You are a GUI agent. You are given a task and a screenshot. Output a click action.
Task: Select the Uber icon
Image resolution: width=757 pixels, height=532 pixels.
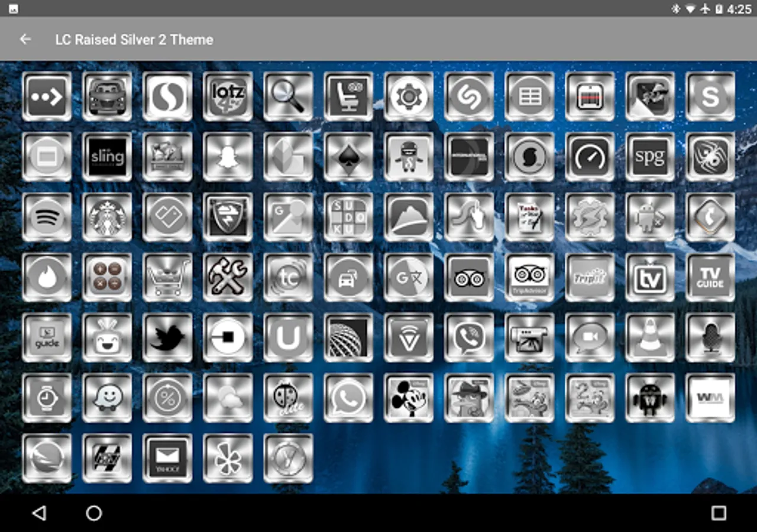coord(228,338)
